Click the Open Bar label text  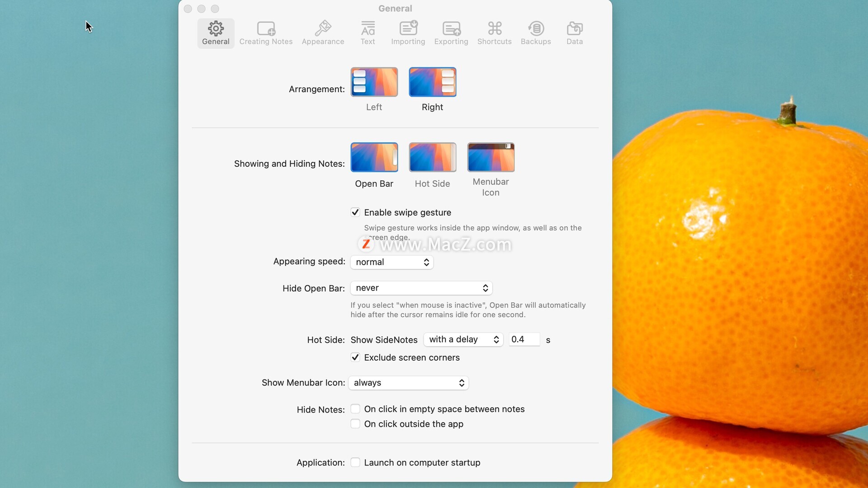(x=374, y=184)
